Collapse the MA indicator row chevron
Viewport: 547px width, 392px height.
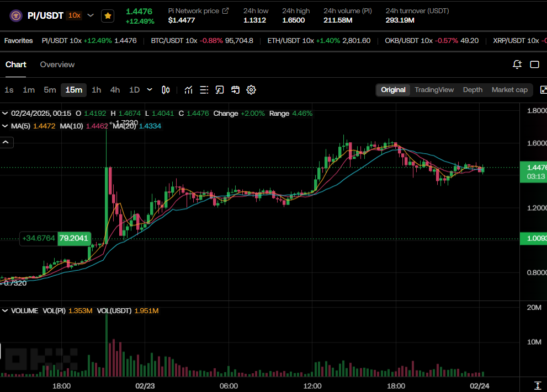click(x=5, y=126)
